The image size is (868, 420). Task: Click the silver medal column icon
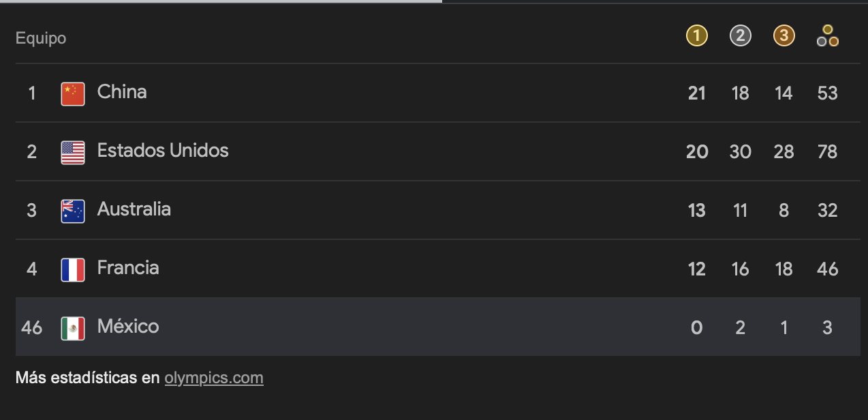point(740,36)
